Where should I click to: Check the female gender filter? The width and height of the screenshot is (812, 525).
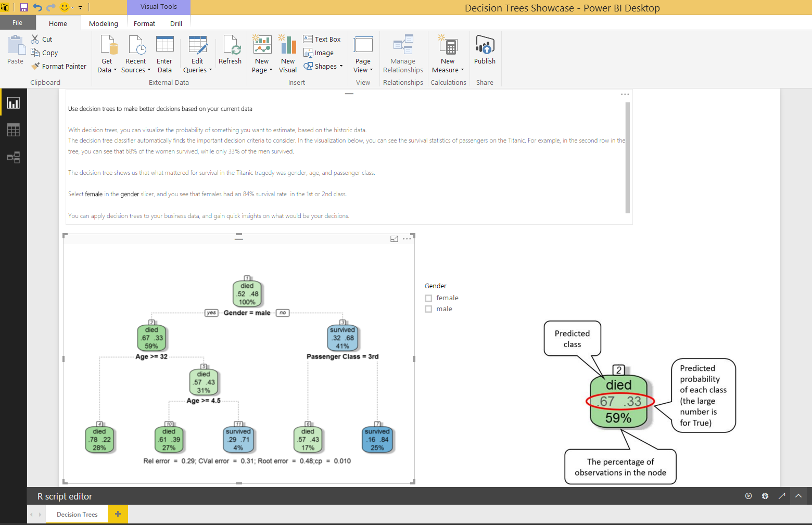tap(428, 298)
